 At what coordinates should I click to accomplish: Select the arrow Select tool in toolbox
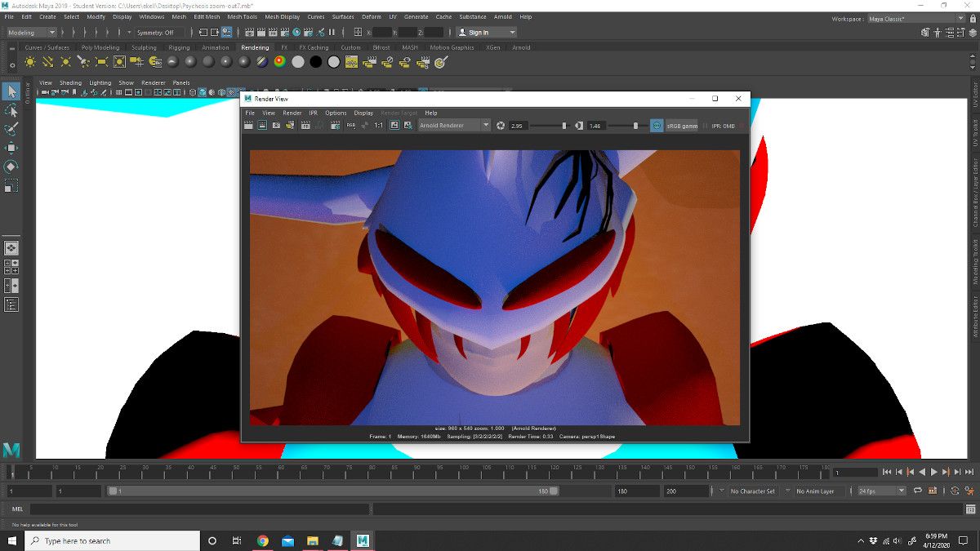pos(11,91)
